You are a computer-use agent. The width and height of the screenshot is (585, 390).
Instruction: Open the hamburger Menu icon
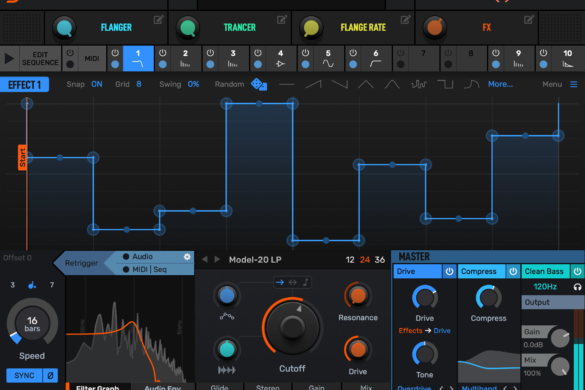(x=574, y=84)
